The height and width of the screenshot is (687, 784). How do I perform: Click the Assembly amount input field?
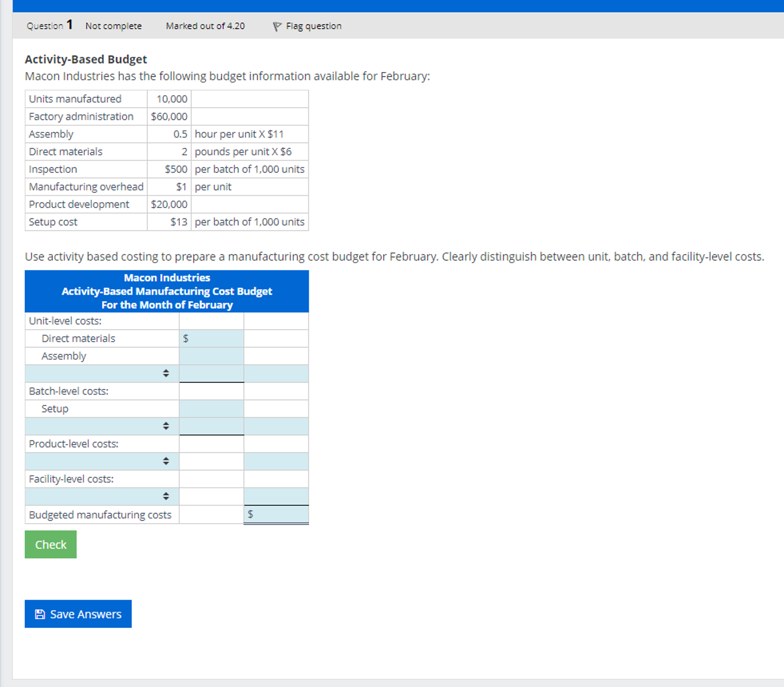pos(212,356)
